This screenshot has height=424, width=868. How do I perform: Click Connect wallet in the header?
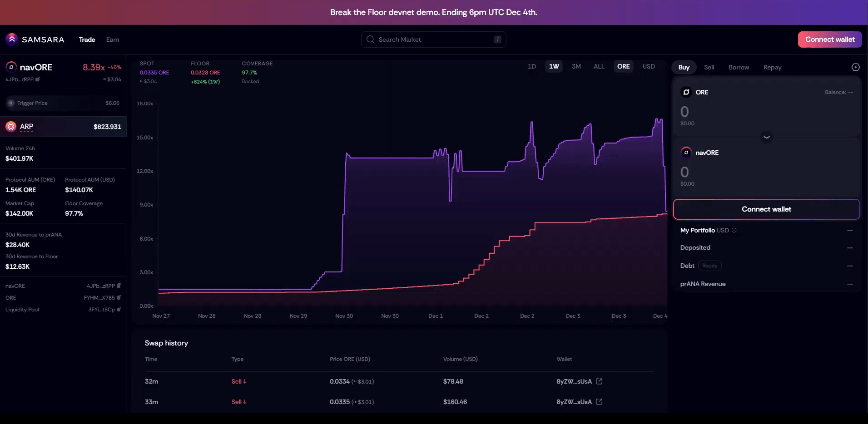(x=830, y=39)
